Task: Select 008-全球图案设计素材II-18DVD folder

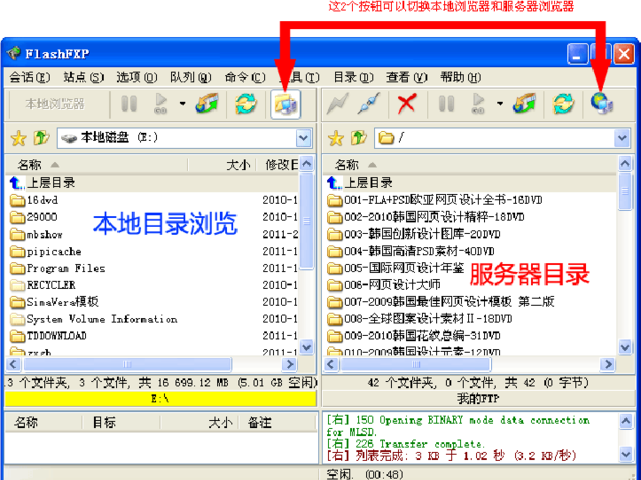Action: (x=420, y=319)
